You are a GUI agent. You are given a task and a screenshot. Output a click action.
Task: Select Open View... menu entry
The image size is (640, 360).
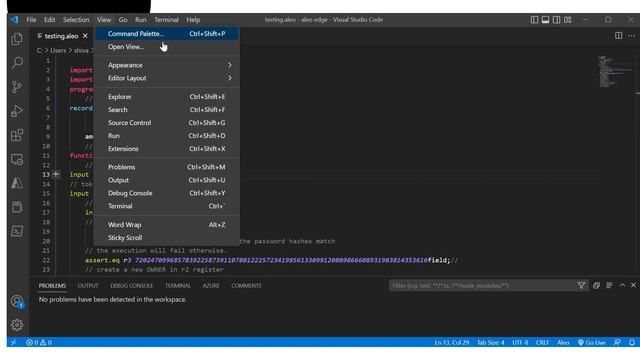(x=167, y=47)
